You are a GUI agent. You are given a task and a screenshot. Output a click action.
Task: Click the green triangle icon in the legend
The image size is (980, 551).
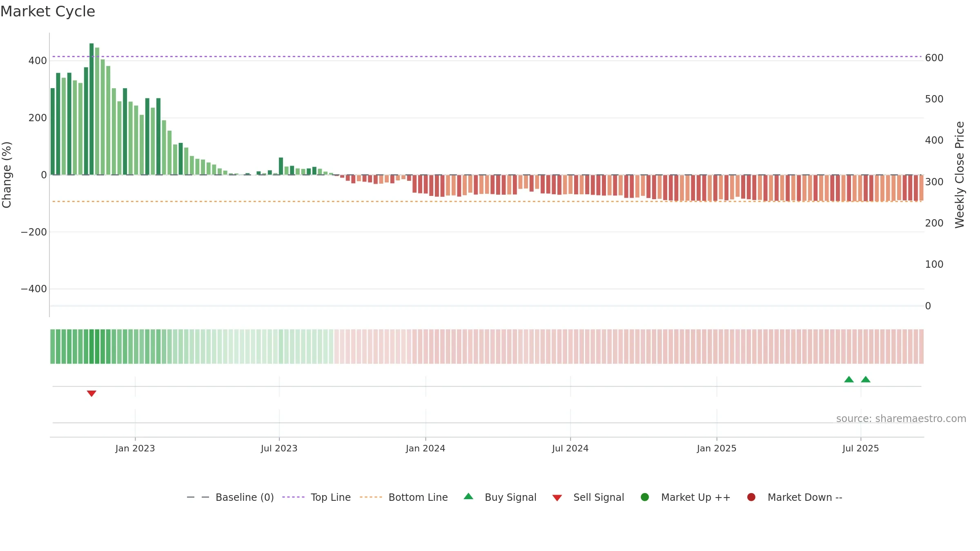click(468, 496)
